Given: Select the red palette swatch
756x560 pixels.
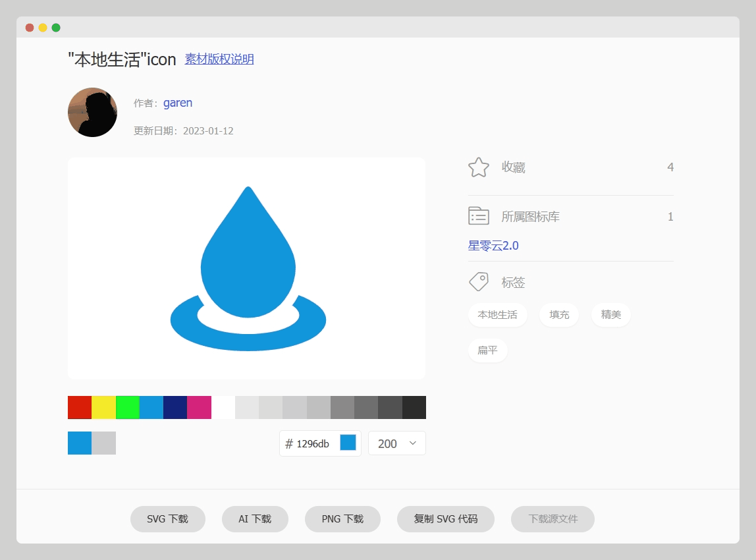Looking at the screenshot, I should pos(80,407).
